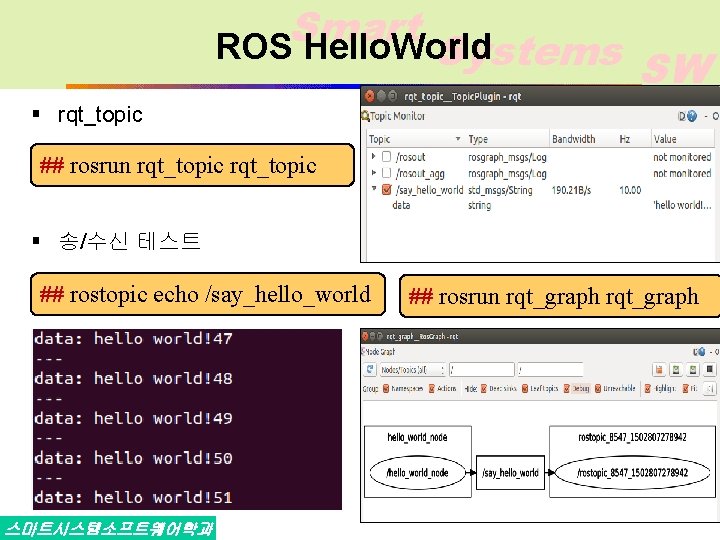
Task: Enable monitoring checkbox for /rosout
Action: click(387, 157)
